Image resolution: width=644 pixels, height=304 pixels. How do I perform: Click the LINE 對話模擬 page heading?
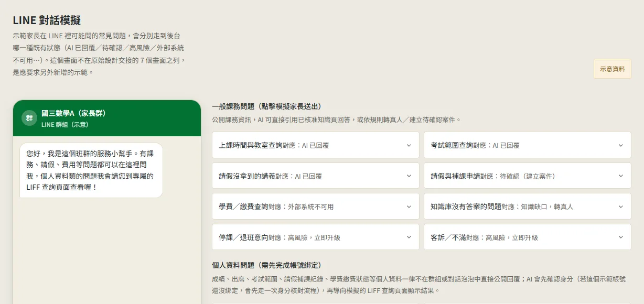pyautogui.click(x=47, y=20)
